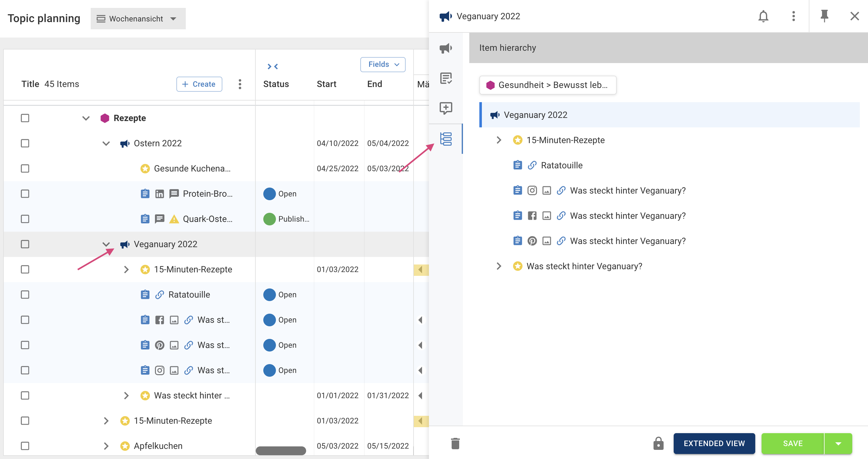Select the item hierarchy sidebar tab

point(446,139)
